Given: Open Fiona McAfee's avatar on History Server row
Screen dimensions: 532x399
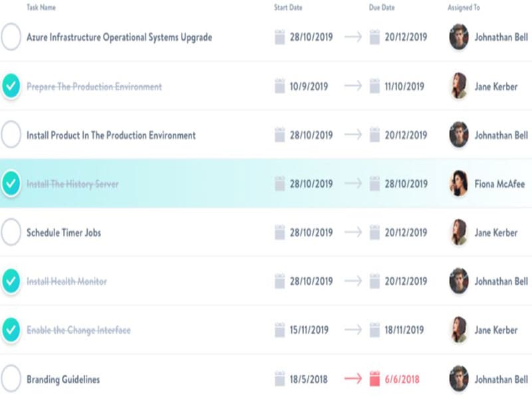Looking at the screenshot, I should 459,184.
